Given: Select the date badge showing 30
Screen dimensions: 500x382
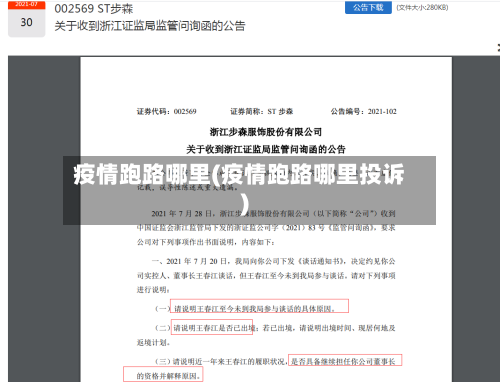Looking at the screenshot, I should click(x=26, y=19).
